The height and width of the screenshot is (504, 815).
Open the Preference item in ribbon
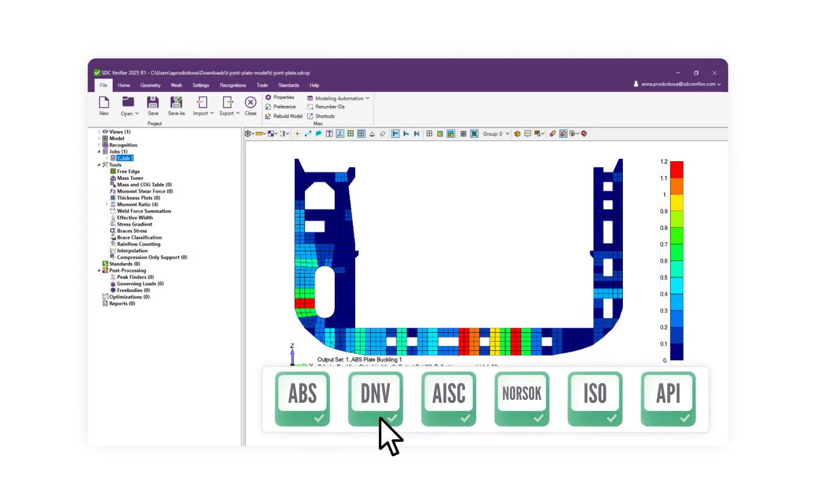coord(281,107)
